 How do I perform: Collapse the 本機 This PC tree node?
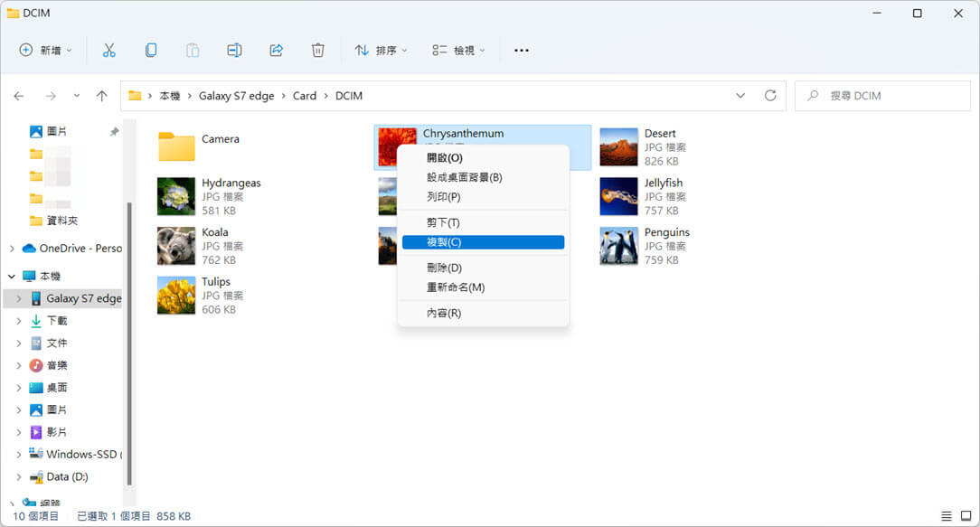[x=12, y=277]
